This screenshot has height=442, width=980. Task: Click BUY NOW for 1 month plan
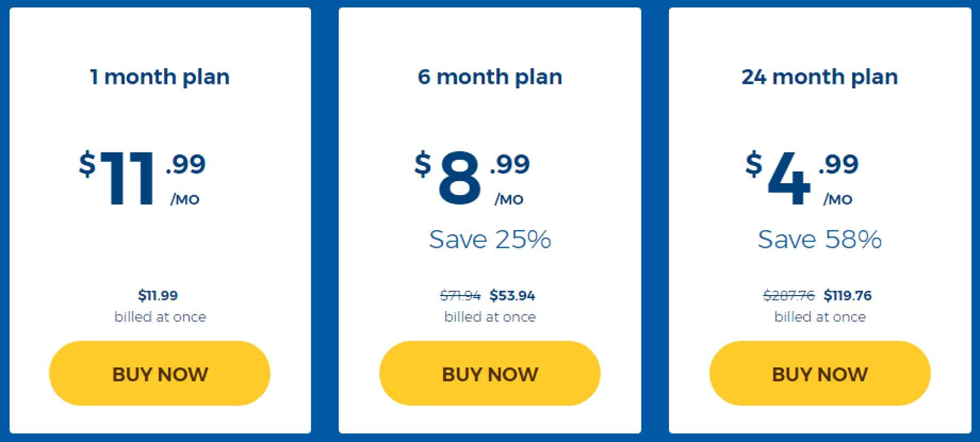point(160,373)
